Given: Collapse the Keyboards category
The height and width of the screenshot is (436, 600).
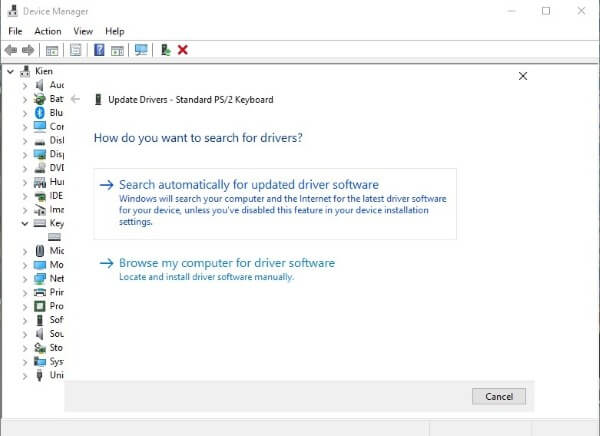Looking at the screenshot, I should click(26, 224).
